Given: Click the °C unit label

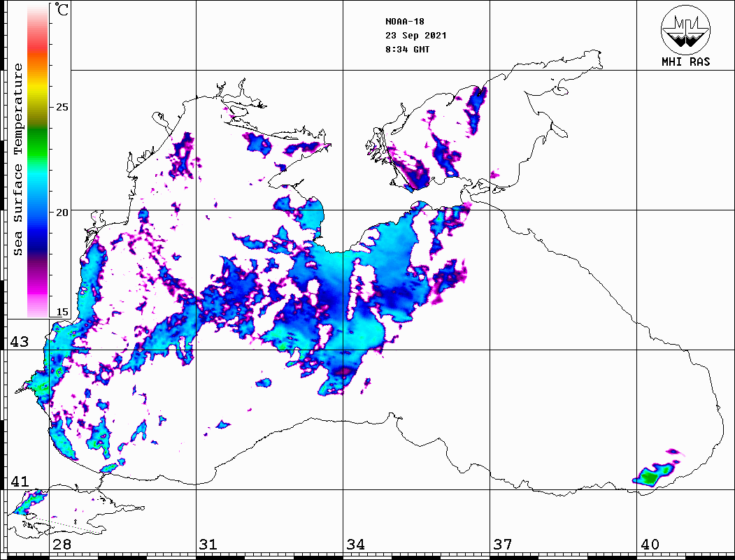Looking at the screenshot, I should click(62, 9).
